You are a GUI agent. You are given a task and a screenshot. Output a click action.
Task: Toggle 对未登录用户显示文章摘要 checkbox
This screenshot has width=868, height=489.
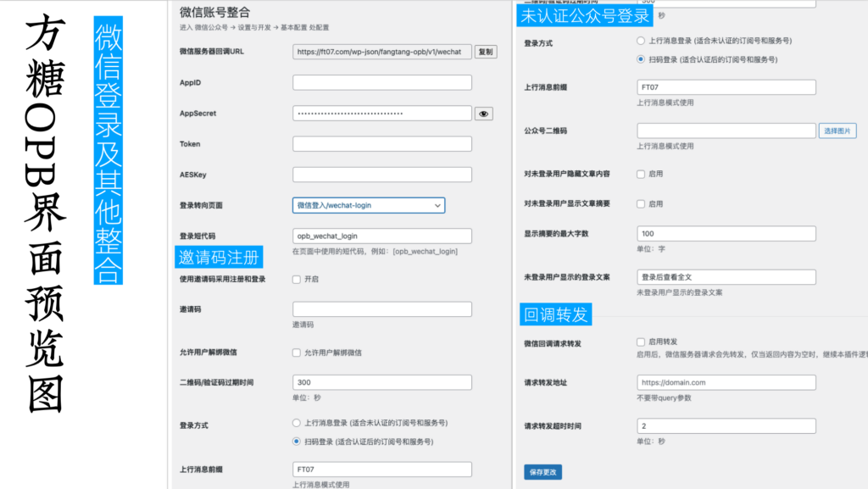641,204
